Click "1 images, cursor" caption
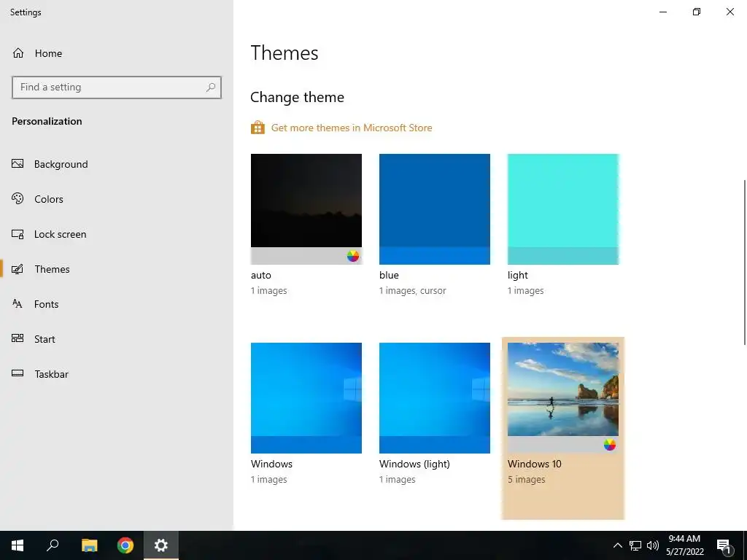The width and height of the screenshot is (747, 560). 413,290
